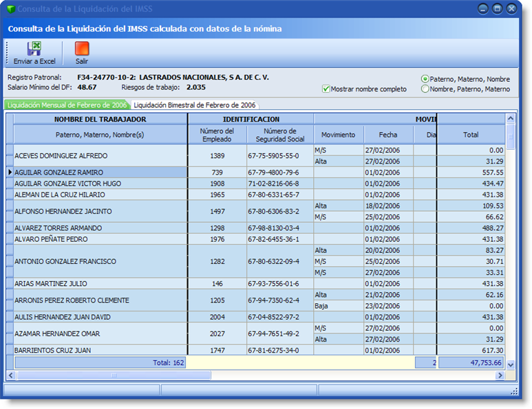Select row ALVAREZ TORRES ARMANDO
532x409 pixels.
click(100, 228)
